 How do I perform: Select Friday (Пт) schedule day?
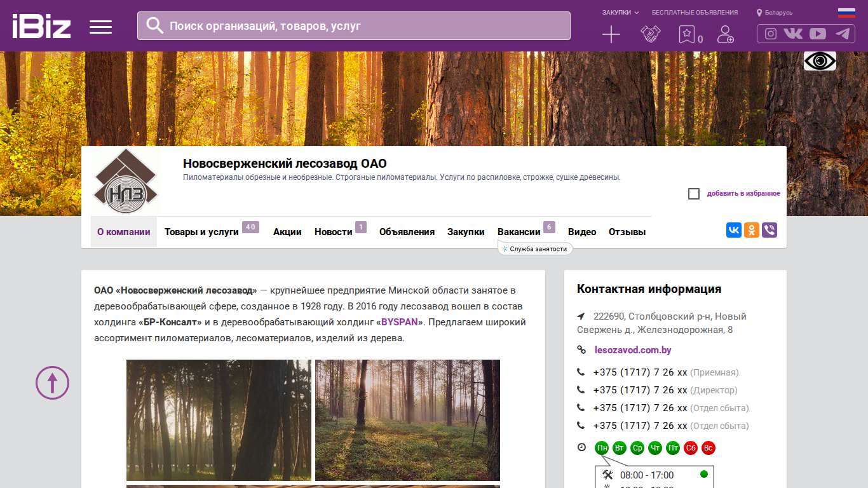pyautogui.click(x=673, y=448)
